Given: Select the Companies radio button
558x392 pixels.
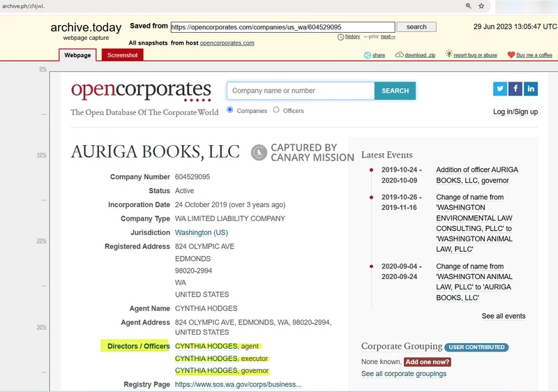Looking at the screenshot, I should 230,110.
